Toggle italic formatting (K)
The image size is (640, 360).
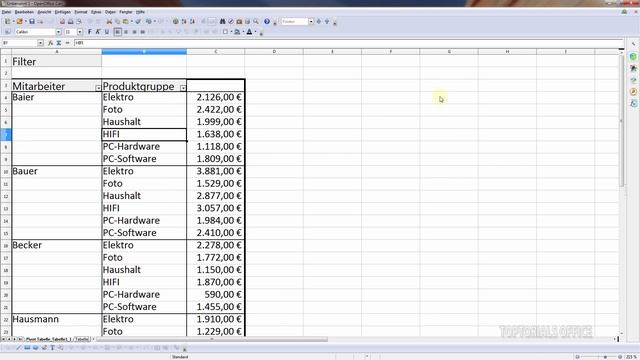pos(98,32)
